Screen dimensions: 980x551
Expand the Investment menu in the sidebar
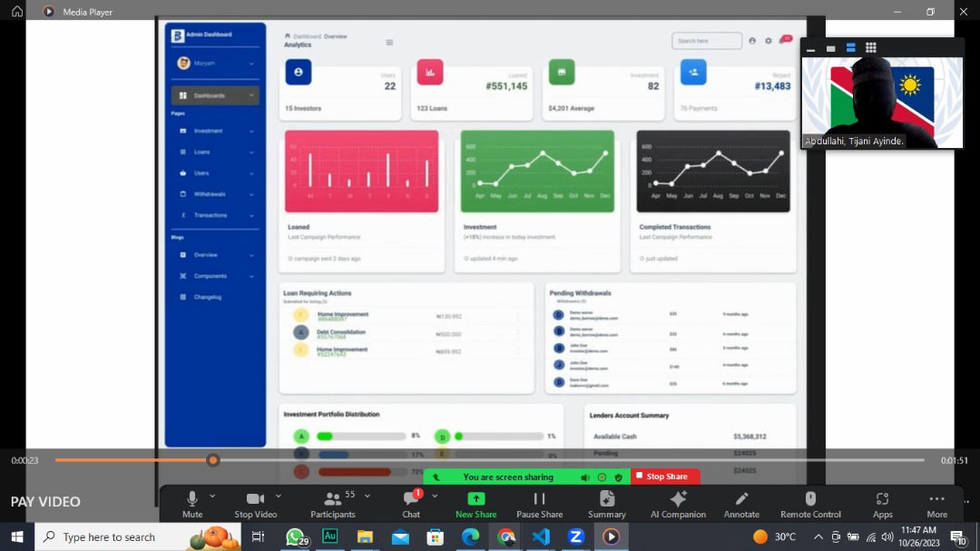point(209,132)
